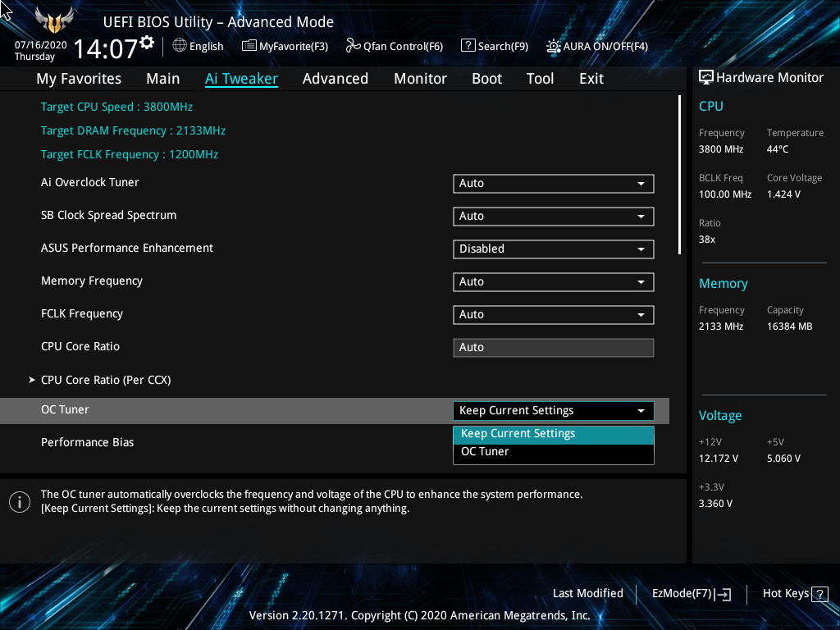Click the Search question mark icon
This screenshot has width=840, height=630.
pos(468,46)
